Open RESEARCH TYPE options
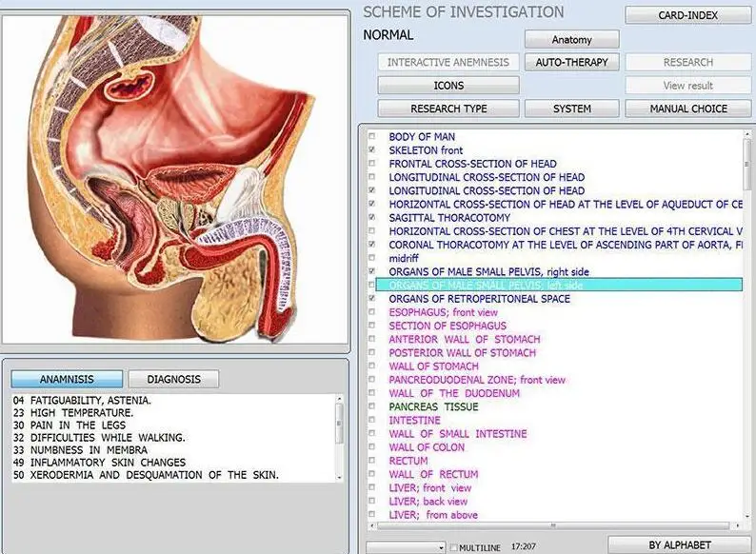 click(x=448, y=109)
